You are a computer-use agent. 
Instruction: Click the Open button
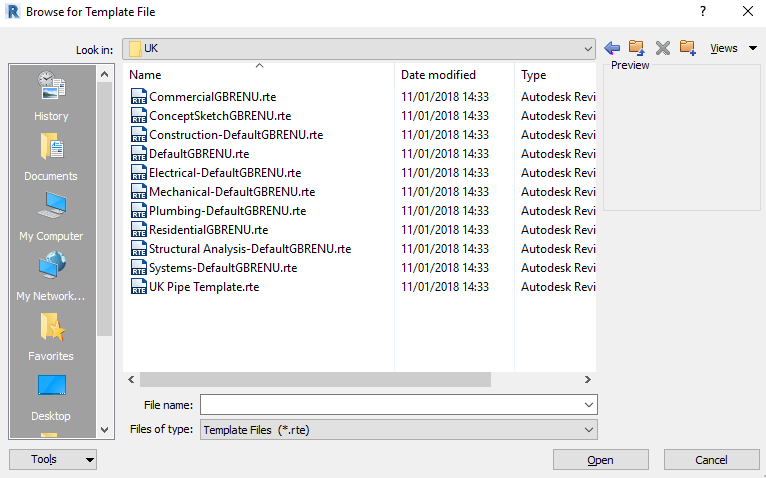click(x=600, y=460)
